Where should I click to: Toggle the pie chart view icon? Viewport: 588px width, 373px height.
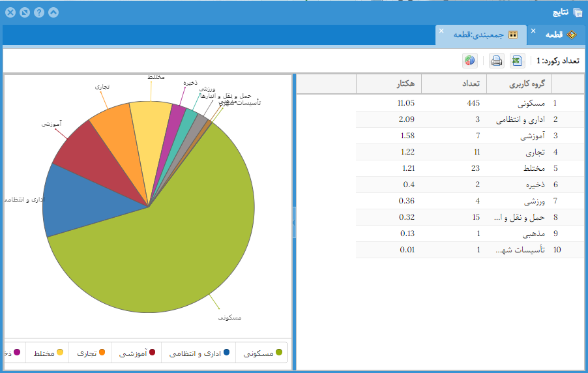click(x=469, y=61)
